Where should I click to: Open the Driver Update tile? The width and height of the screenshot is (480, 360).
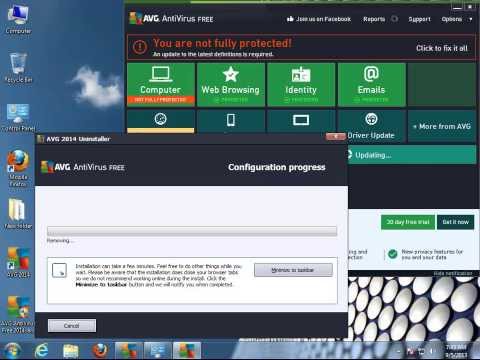click(x=373, y=127)
